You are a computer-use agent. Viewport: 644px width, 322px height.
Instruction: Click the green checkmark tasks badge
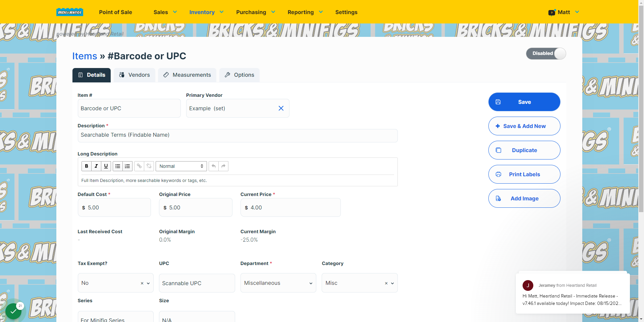[x=13, y=311]
